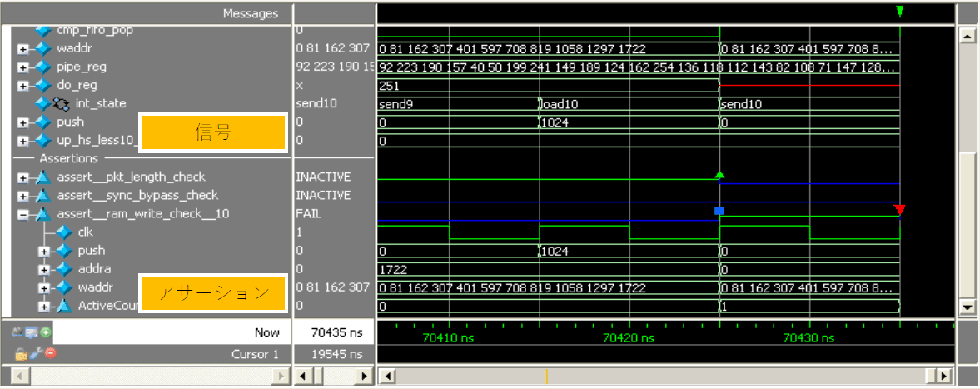Open grid and timeline properties icon
Viewport: 980px width, 389px height.
click(x=32, y=332)
